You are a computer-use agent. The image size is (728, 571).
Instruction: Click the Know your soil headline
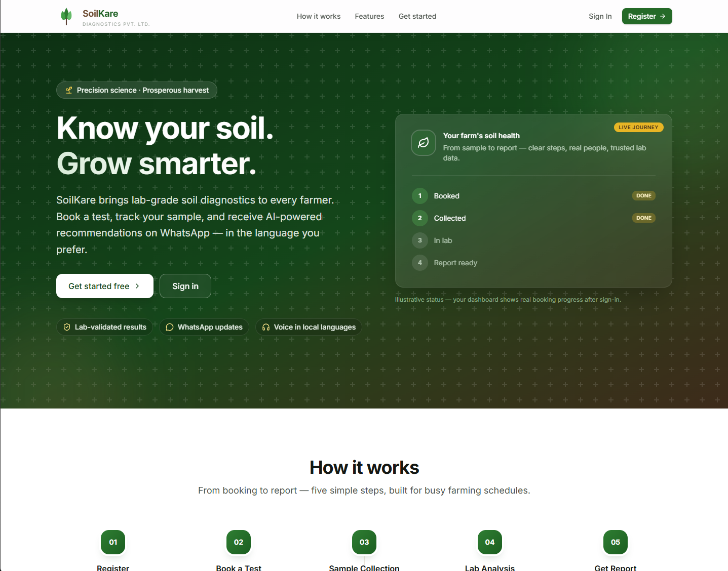(x=165, y=128)
